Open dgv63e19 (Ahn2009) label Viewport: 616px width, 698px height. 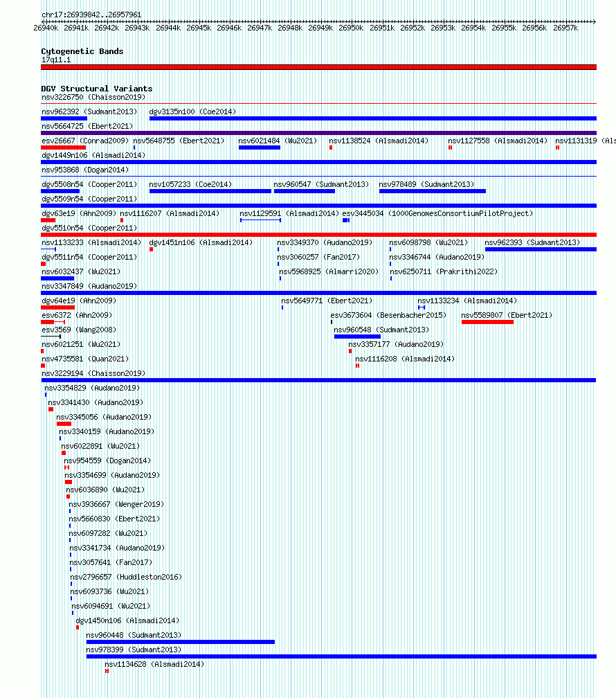click(x=79, y=214)
